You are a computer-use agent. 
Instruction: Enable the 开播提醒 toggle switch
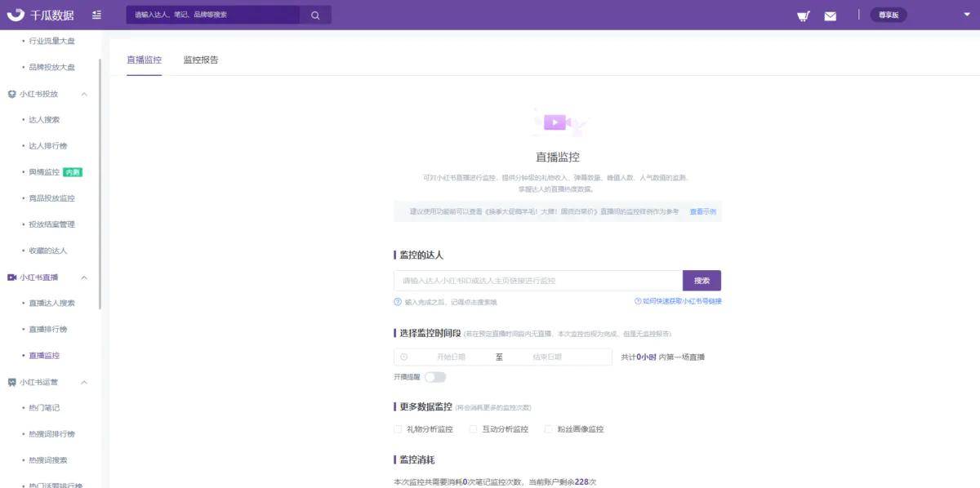coord(435,377)
